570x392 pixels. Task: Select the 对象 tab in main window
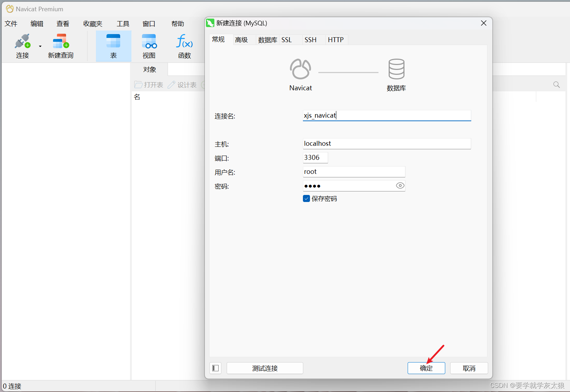(150, 69)
